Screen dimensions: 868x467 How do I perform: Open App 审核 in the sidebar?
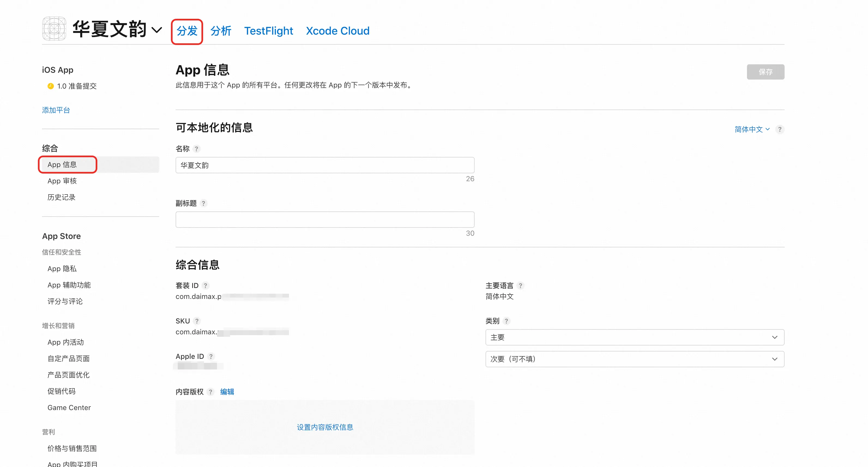pyautogui.click(x=62, y=181)
